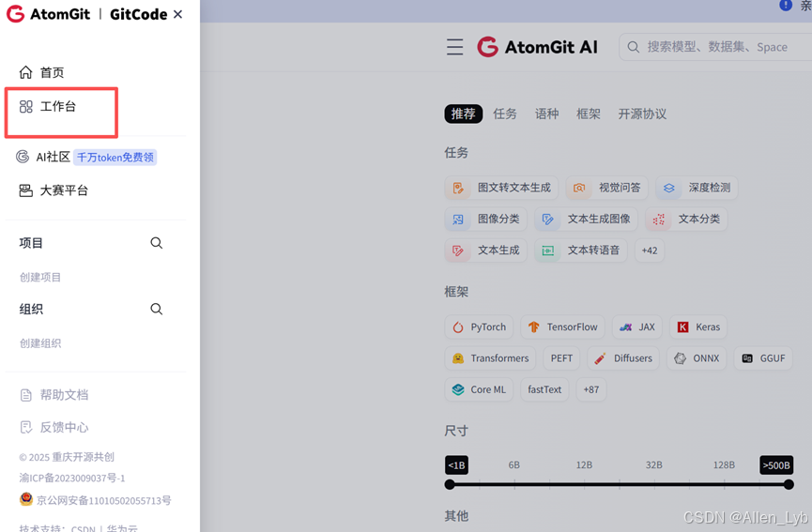Click the size slider maximum handle
The image size is (812, 532).
pos(789,484)
